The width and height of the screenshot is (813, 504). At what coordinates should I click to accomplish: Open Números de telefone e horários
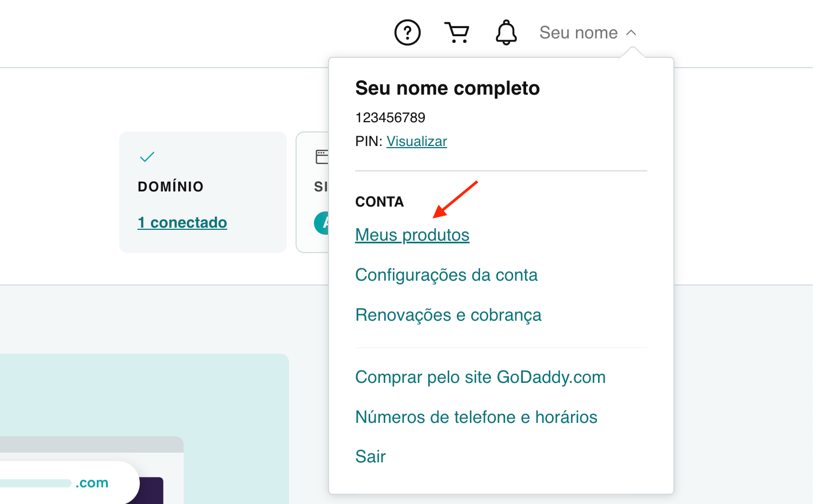[x=476, y=417]
